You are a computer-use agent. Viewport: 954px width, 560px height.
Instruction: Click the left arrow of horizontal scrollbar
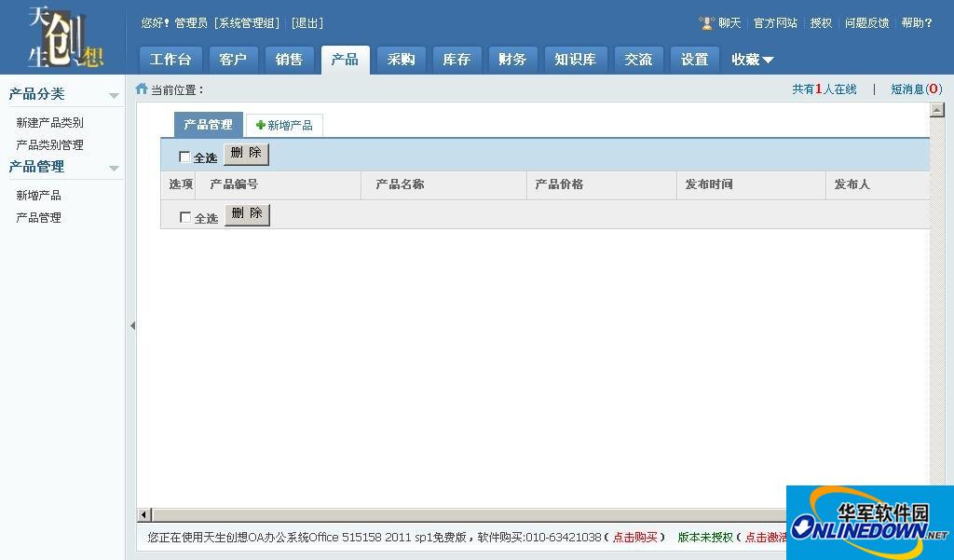pos(143,514)
